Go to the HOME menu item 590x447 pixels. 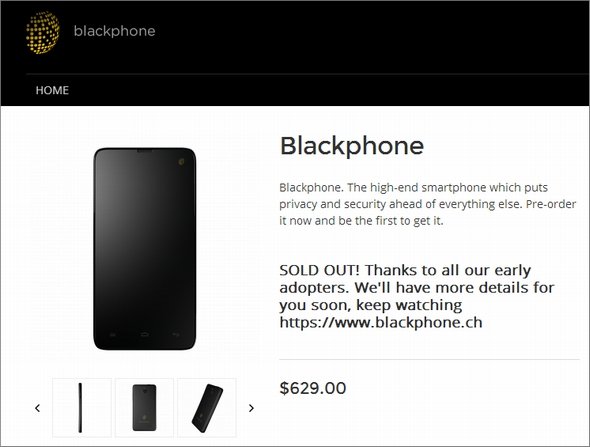pos(52,90)
